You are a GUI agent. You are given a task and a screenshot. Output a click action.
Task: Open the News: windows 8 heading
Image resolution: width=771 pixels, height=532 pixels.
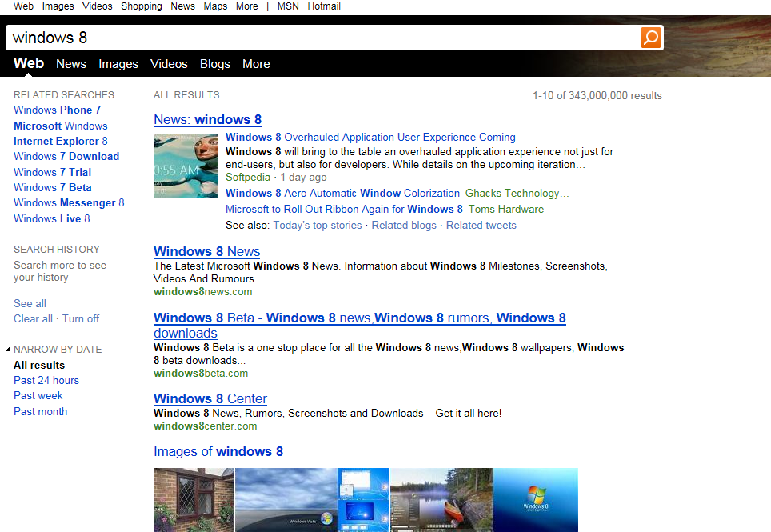(x=207, y=119)
